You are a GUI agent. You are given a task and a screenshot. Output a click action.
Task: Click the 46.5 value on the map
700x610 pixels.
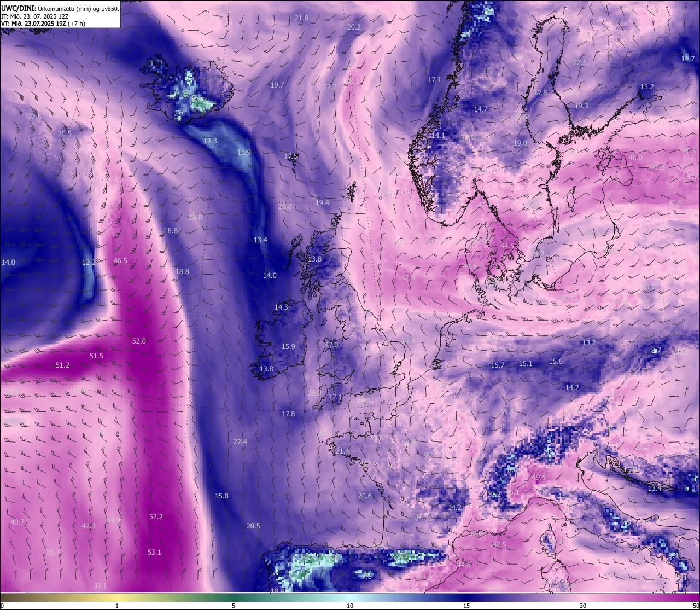[120, 260]
